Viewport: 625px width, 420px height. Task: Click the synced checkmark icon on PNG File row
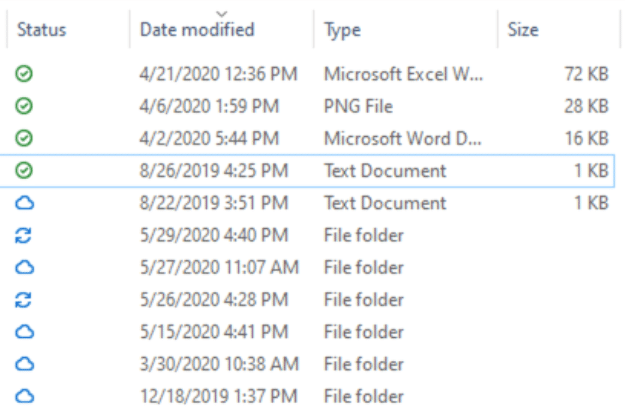[x=24, y=106]
